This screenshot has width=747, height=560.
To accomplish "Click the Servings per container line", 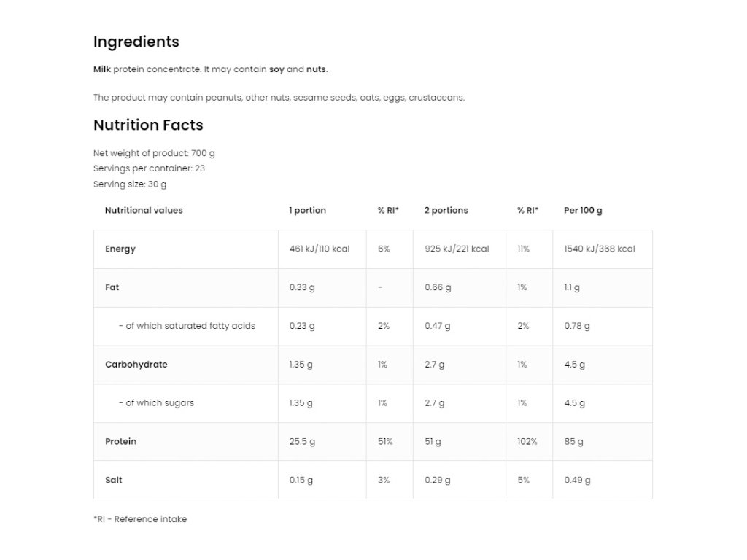I will [x=149, y=168].
